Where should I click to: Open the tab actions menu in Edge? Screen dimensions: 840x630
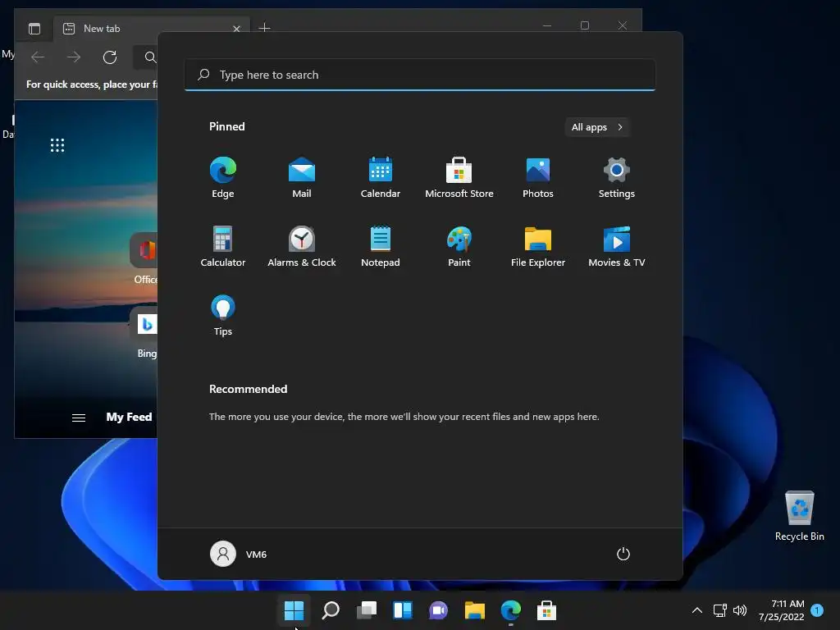(34, 29)
